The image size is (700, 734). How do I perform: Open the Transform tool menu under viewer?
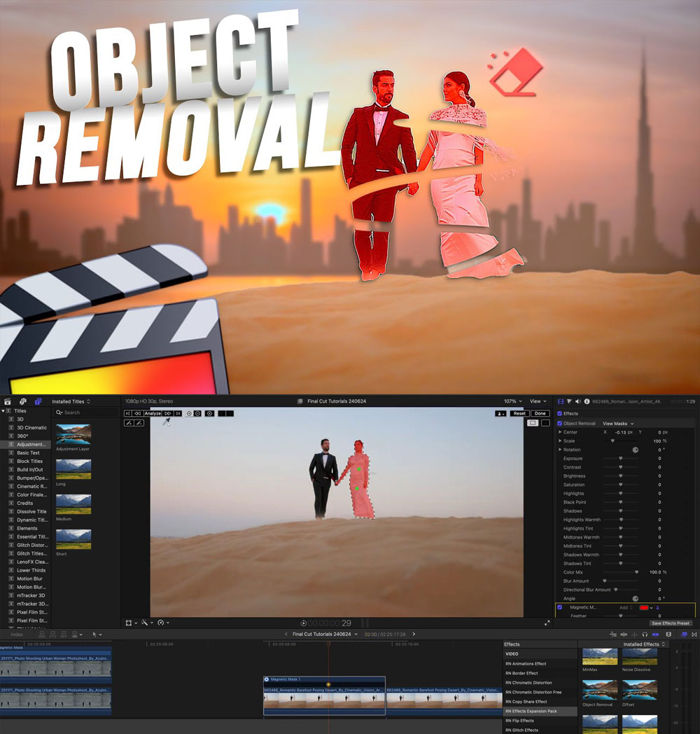pyautogui.click(x=131, y=623)
